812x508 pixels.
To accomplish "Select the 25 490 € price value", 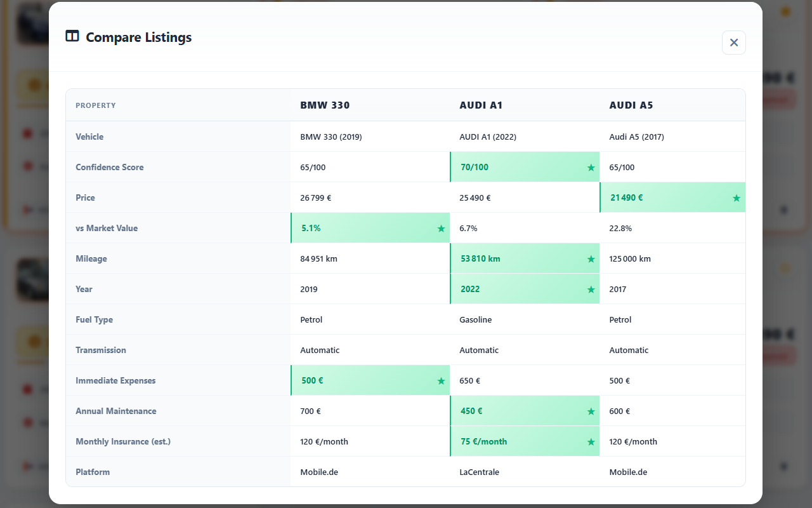I will coord(475,197).
